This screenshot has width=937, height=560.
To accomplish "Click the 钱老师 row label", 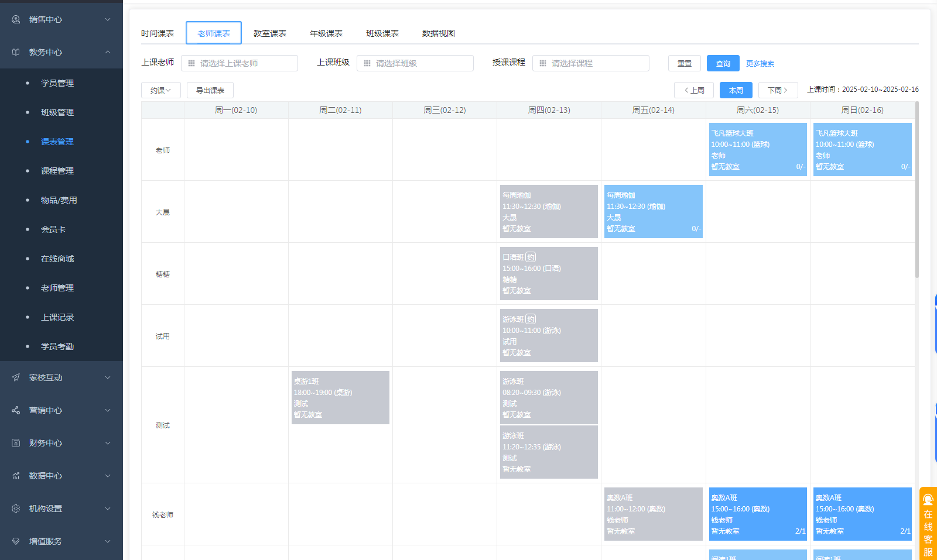I will pos(163,515).
